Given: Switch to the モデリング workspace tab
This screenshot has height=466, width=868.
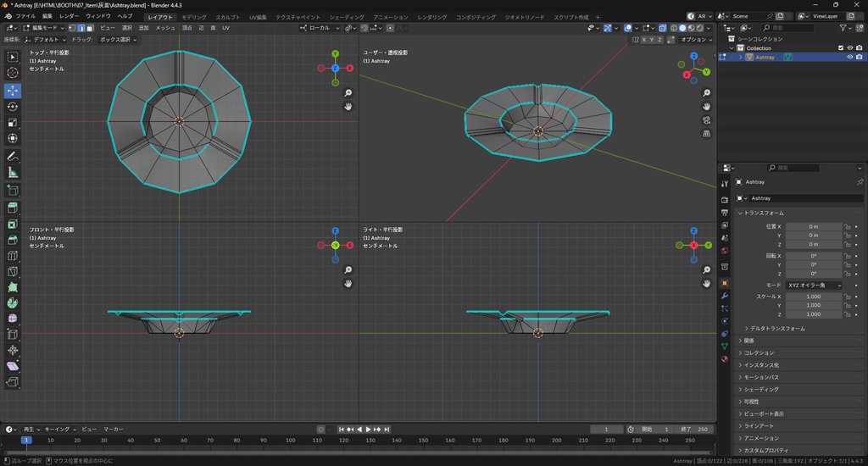Looking at the screenshot, I should tap(194, 17).
